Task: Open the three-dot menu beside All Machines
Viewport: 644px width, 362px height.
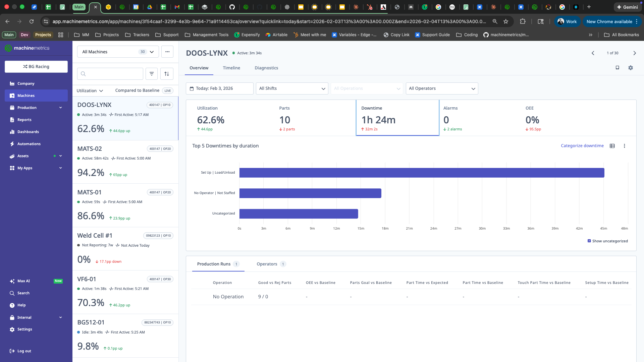Action: [x=167, y=52]
